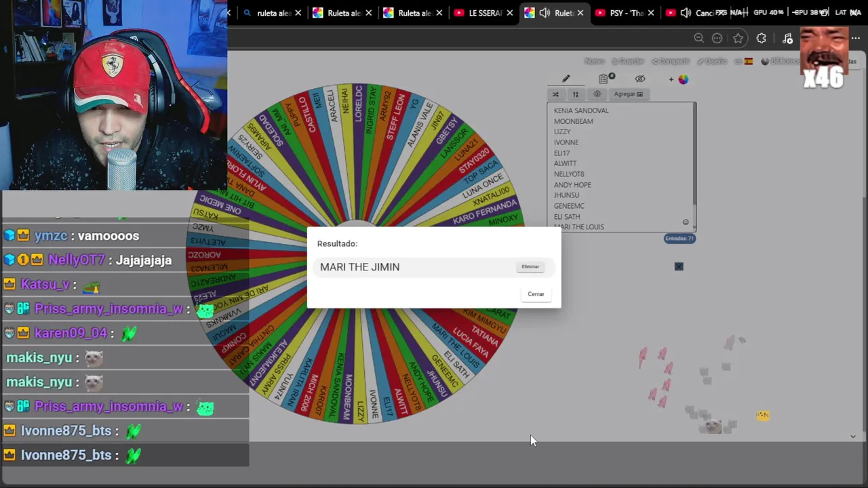Click the browser zoom-out magnifier icon
The image size is (868, 488).
(698, 39)
